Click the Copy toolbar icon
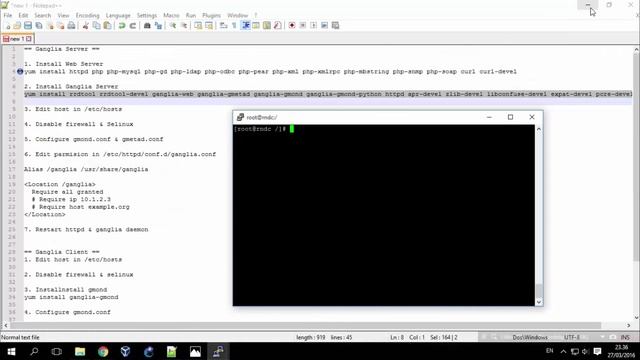 click(96, 26)
